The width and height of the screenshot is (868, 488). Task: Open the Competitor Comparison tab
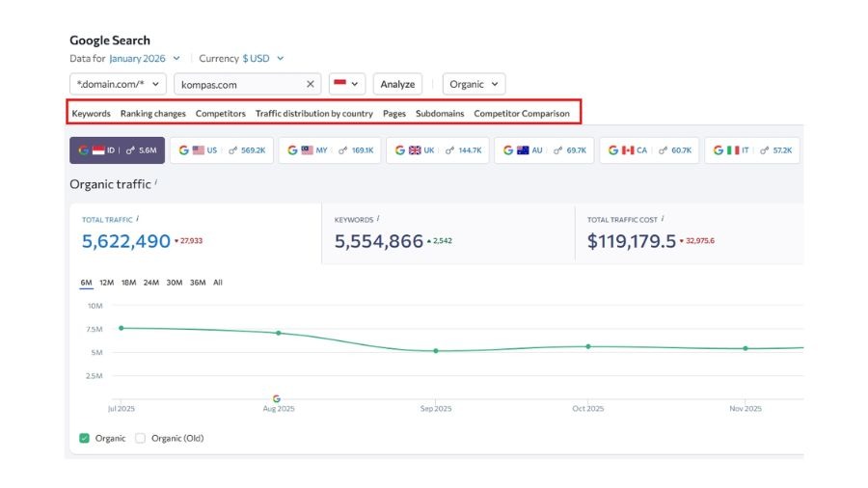[x=521, y=114]
